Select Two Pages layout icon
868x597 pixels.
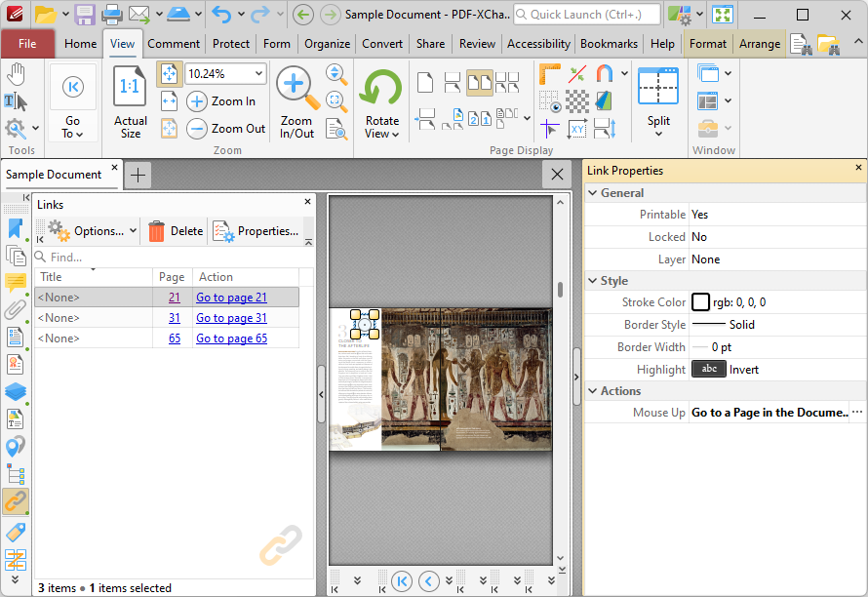click(x=480, y=83)
